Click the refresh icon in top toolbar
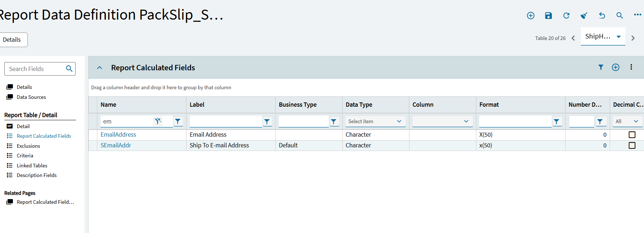This screenshot has width=644, height=233. click(566, 15)
